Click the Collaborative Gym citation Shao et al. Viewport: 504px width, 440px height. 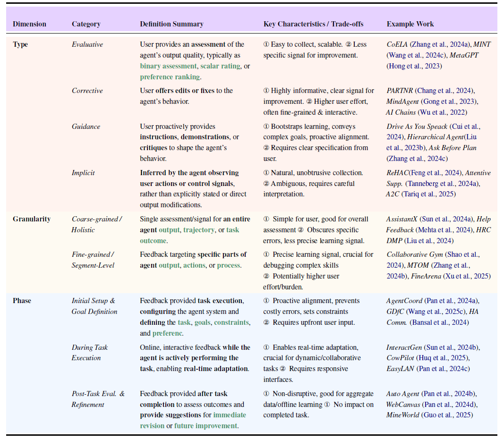pyautogui.click(x=469, y=254)
